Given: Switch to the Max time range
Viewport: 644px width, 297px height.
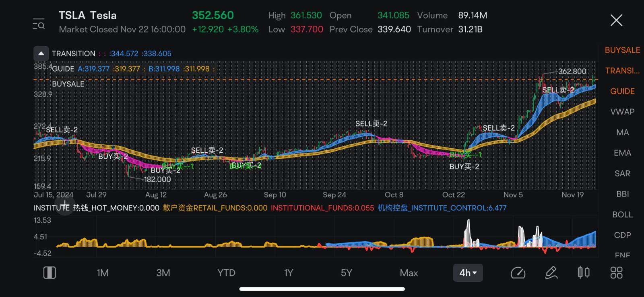Looking at the screenshot, I should click(x=409, y=273).
